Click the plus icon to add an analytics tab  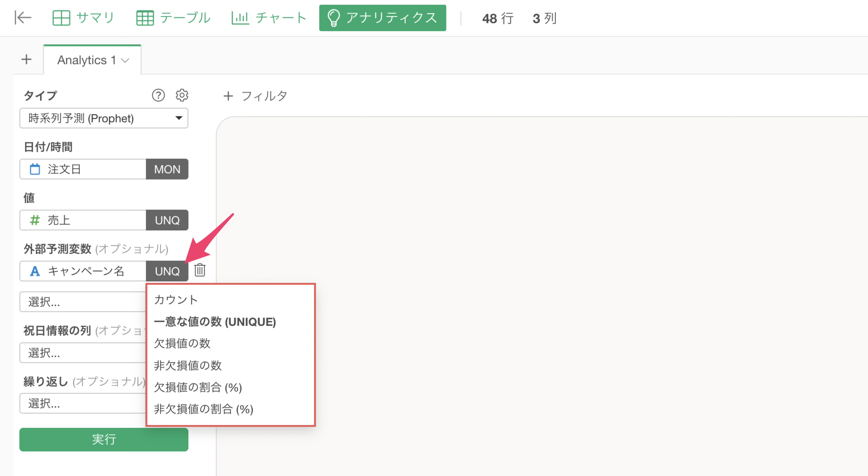(26, 60)
